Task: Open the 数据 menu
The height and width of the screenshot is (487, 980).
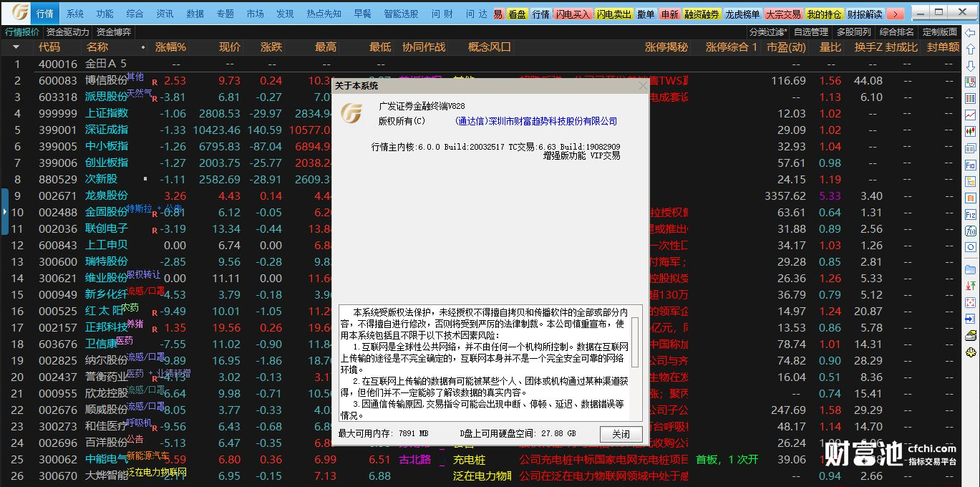Action: [x=195, y=14]
